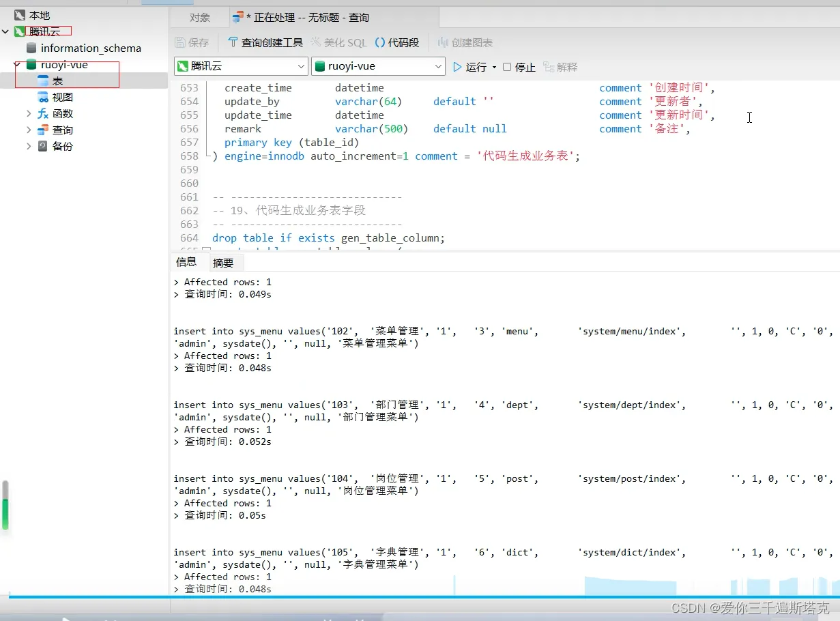The width and height of the screenshot is (840, 621).
Task: Select the 本地 connection icon
Action: [x=19, y=15]
